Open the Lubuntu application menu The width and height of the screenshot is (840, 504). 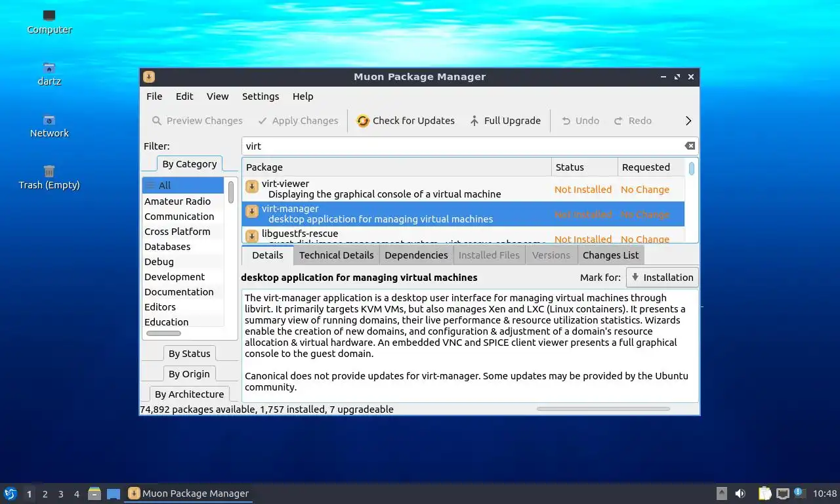click(x=10, y=493)
